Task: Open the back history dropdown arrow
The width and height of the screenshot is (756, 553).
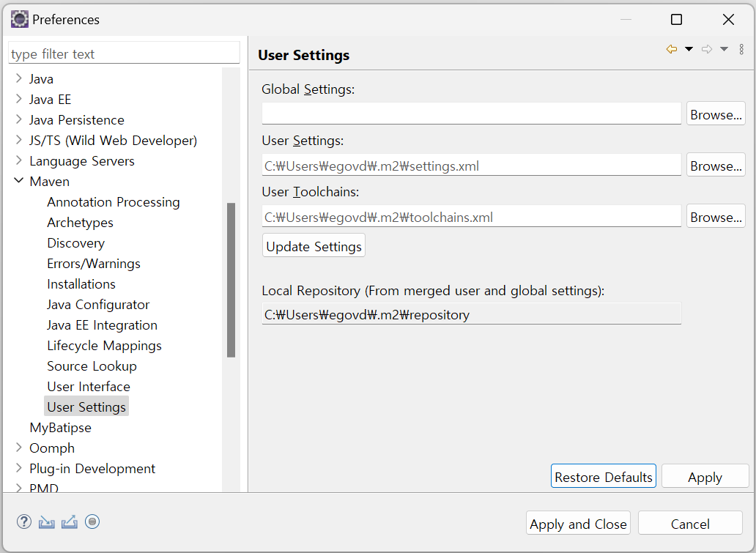Action: pos(689,49)
